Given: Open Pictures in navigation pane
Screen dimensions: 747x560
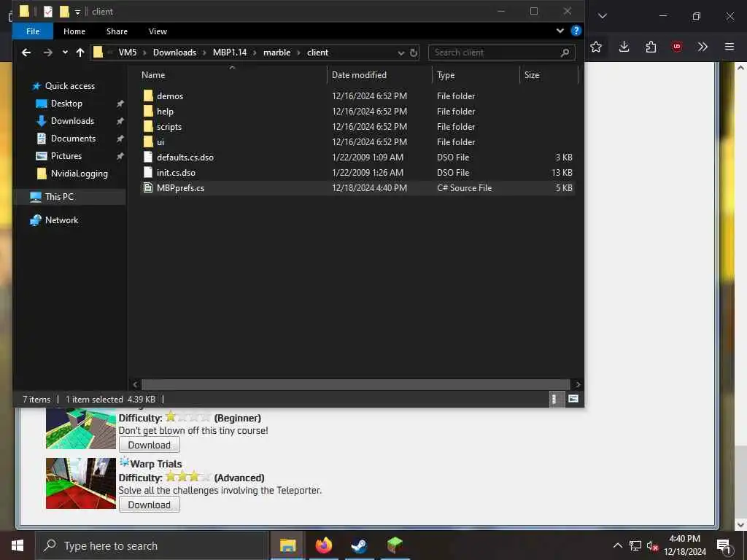Looking at the screenshot, I should point(66,156).
